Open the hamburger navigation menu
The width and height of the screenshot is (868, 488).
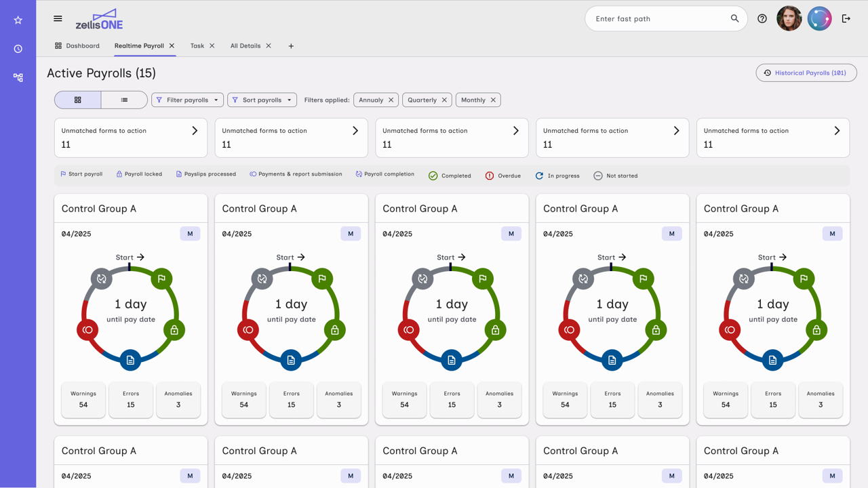[58, 19]
